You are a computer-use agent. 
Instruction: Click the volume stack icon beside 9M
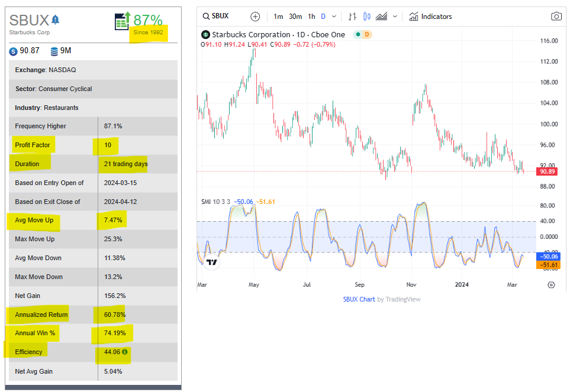click(x=54, y=51)
